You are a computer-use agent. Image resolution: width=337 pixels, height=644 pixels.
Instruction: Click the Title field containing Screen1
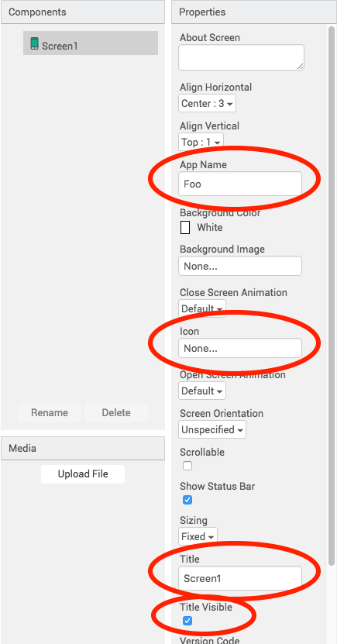(x=240, y=578)
